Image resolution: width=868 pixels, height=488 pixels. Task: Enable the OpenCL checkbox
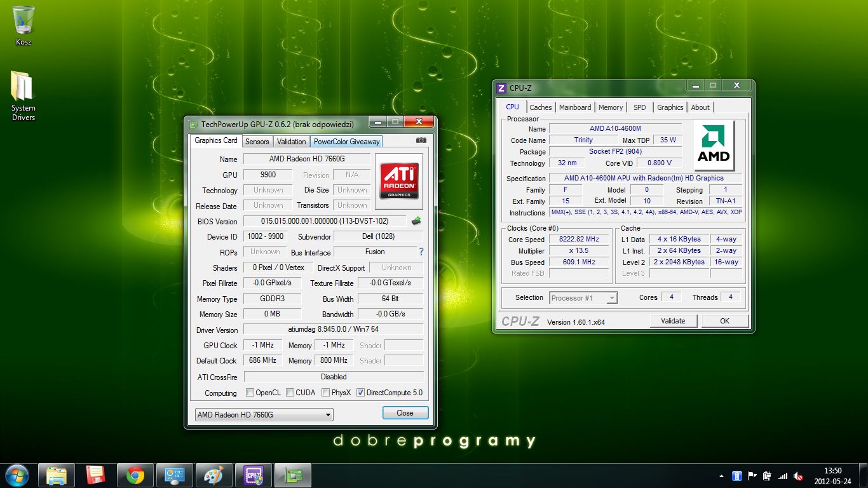(250, 393)
